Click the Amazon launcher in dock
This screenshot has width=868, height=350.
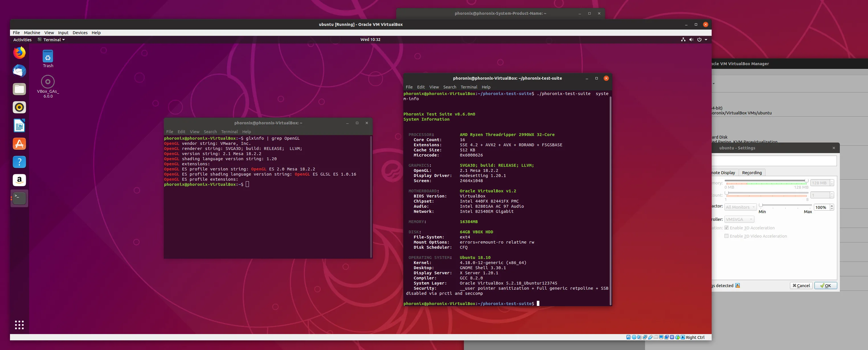click(x=19, y=180)
